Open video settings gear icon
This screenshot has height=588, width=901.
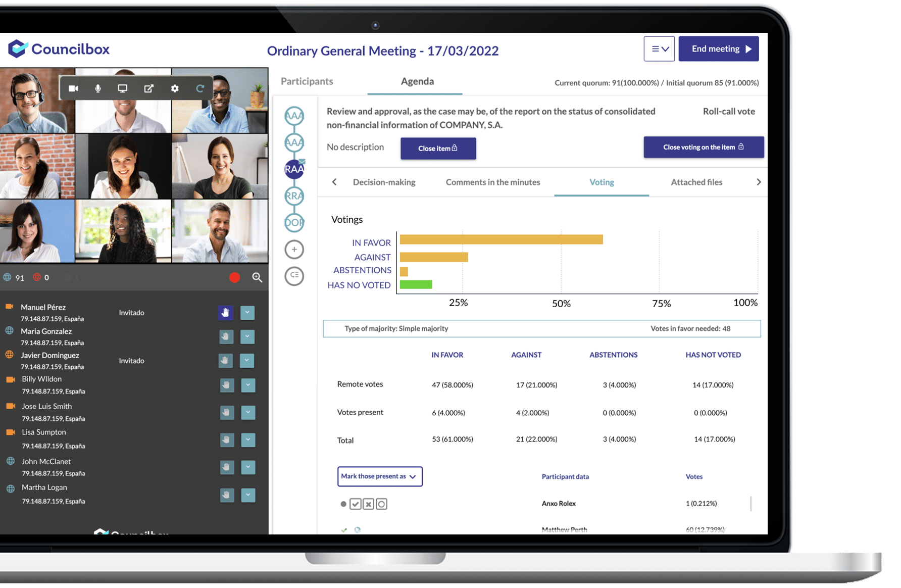[175, 88]
